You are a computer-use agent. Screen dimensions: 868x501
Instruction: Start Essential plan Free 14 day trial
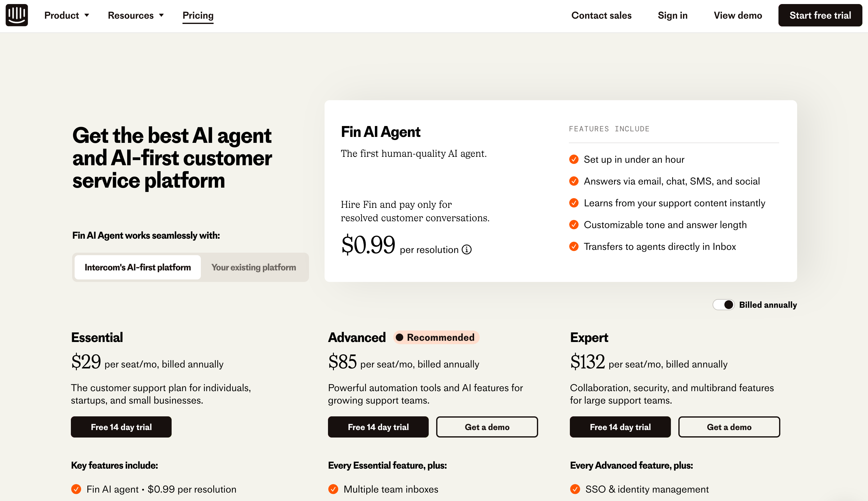121,427
